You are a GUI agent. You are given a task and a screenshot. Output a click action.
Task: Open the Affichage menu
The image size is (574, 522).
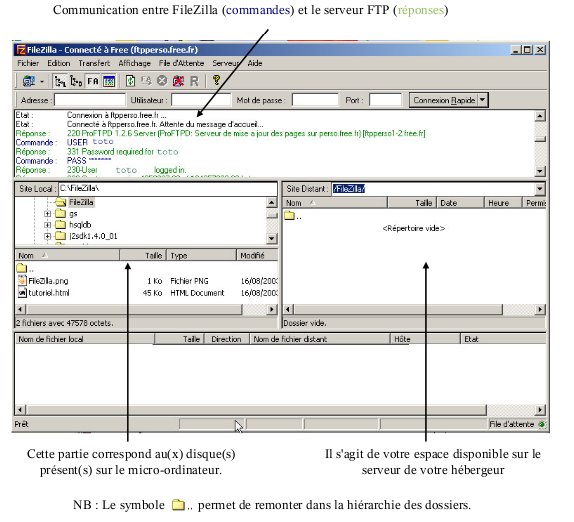(x=134, y=63)
